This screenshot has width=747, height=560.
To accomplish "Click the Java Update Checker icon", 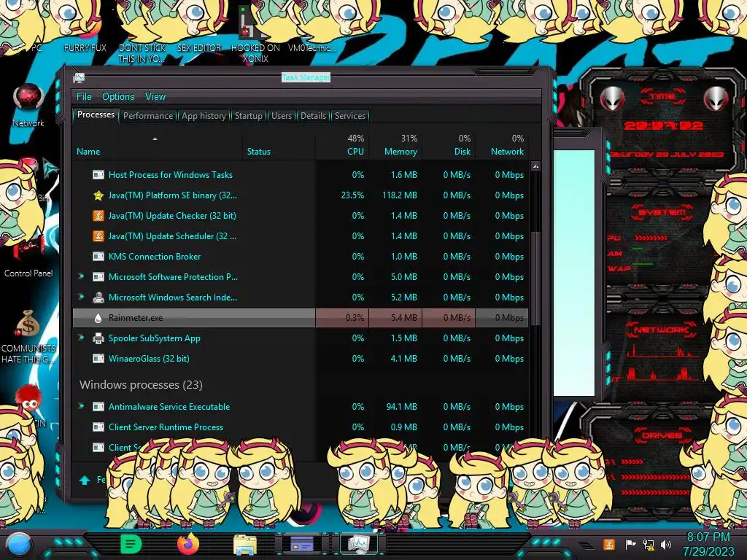I will coord(98,216).
